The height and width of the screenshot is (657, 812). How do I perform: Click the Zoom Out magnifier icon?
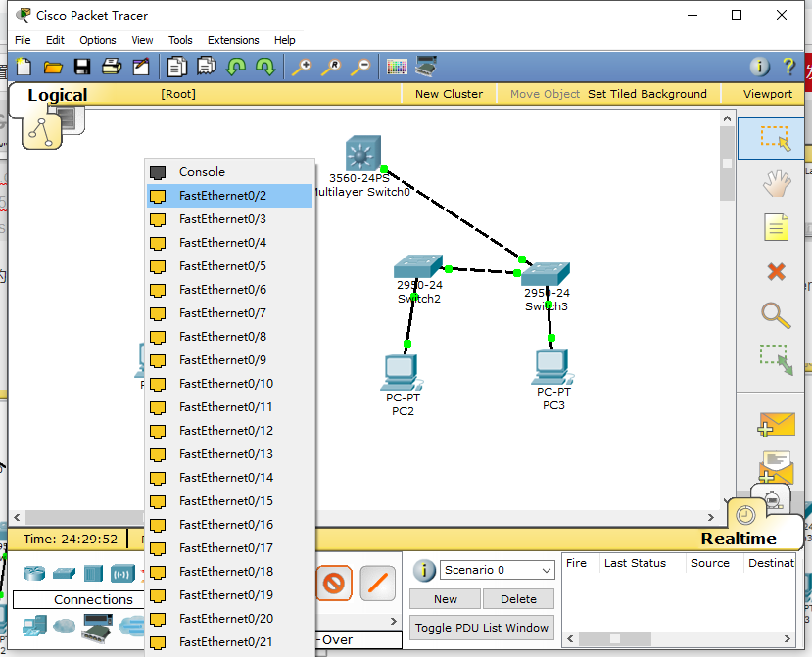point(361,68)
